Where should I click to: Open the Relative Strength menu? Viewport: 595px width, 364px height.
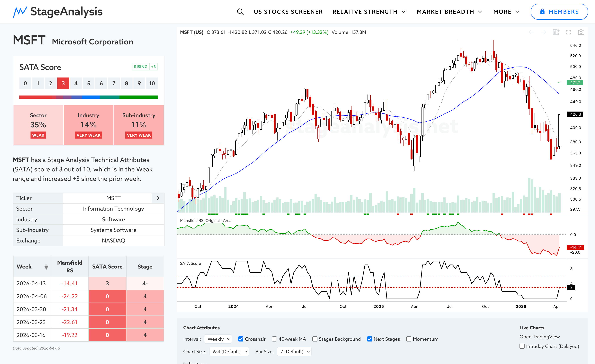click(369, 12)
